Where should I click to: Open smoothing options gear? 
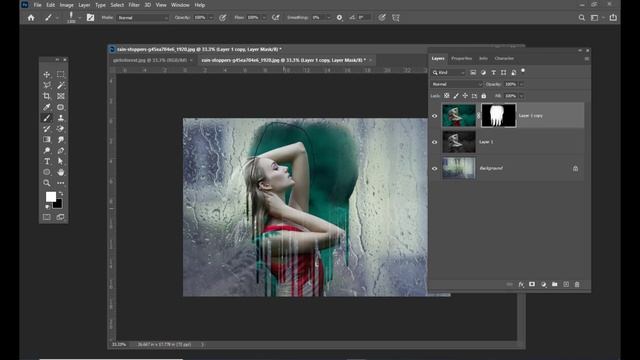(339, 18)
